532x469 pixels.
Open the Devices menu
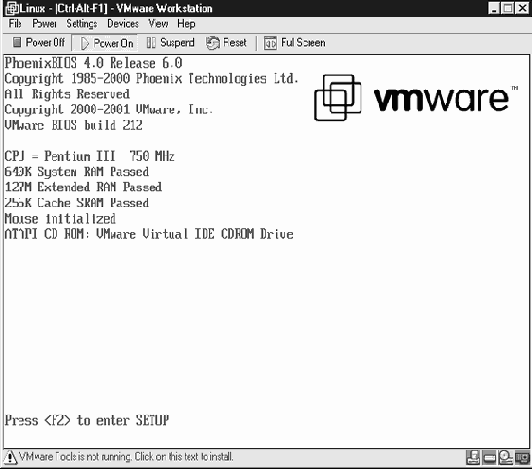pyautogui.click(x=122, y=24)
